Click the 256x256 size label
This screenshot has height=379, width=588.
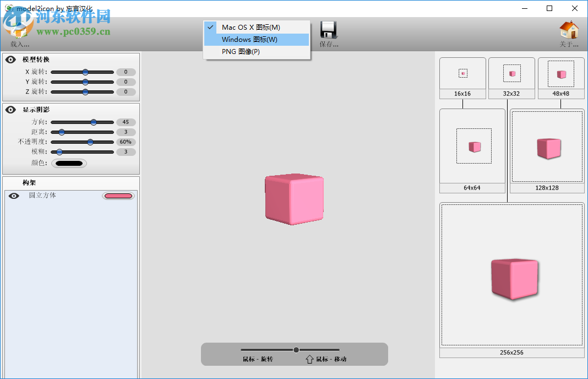click(511, 353)
